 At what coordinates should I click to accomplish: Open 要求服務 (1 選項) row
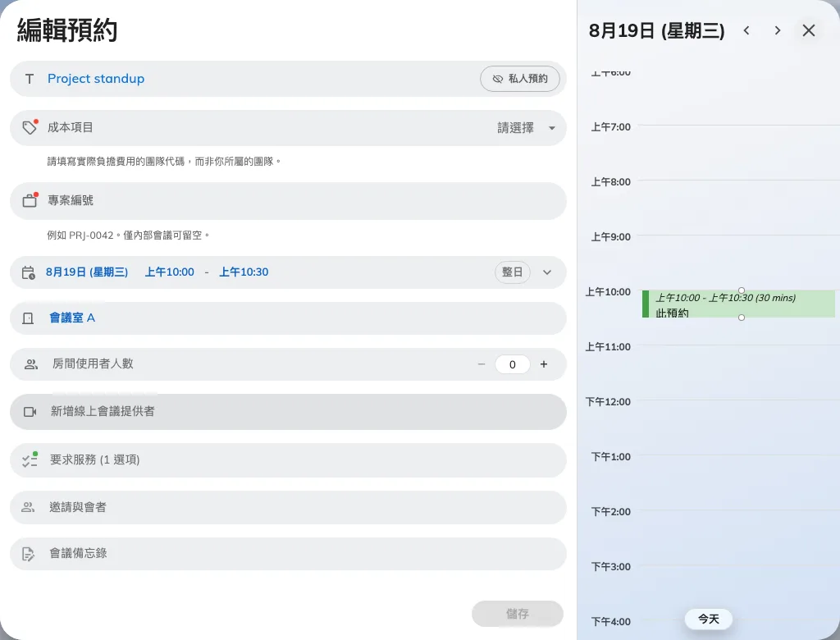(x=288, y=460)
